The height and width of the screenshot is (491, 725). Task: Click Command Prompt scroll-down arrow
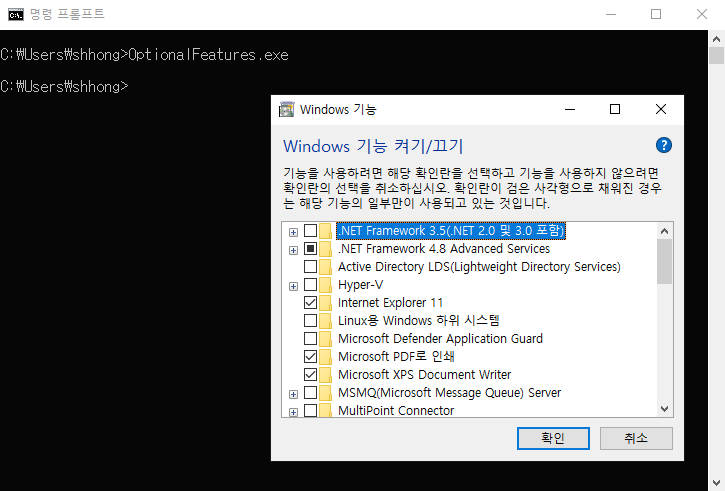(716, 483)
